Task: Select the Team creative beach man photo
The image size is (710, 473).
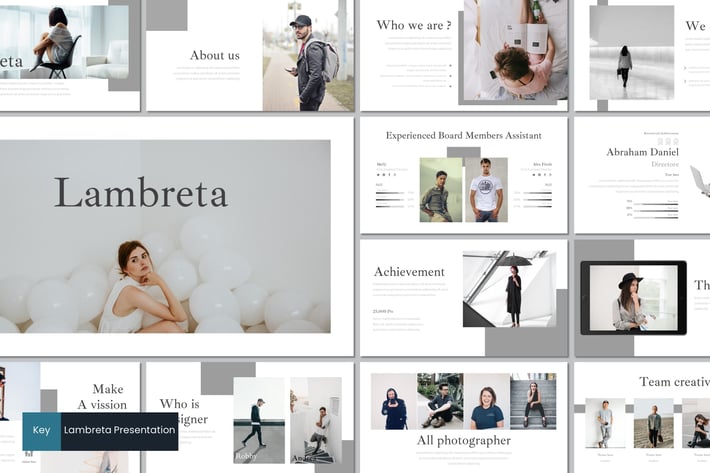Action: [x=653, y=423]
